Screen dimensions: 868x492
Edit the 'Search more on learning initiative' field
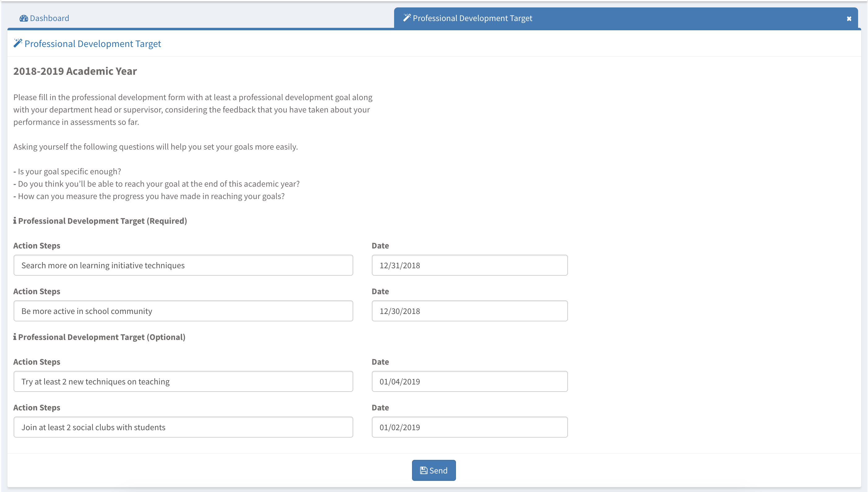pyautogui.click(x=183, y=265)
